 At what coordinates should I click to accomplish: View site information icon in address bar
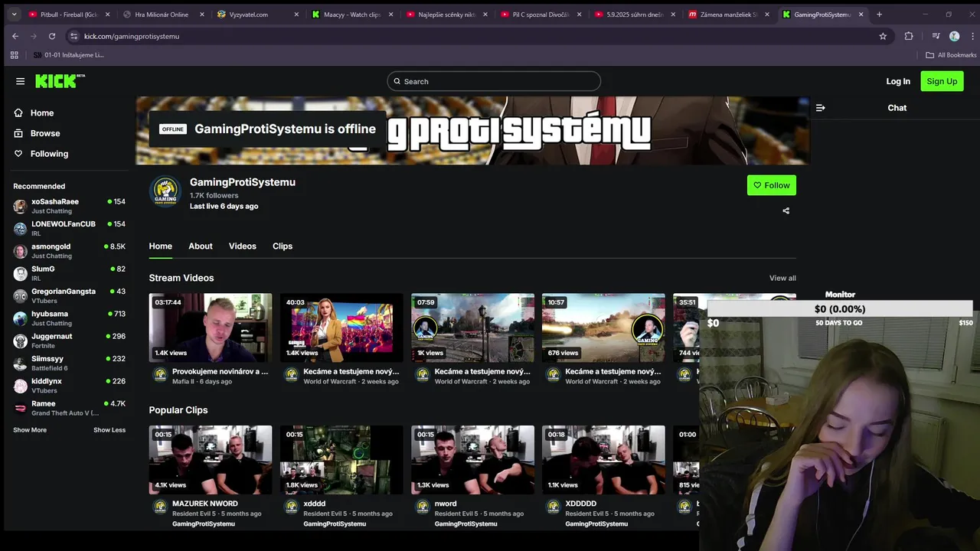click(73, 36)
